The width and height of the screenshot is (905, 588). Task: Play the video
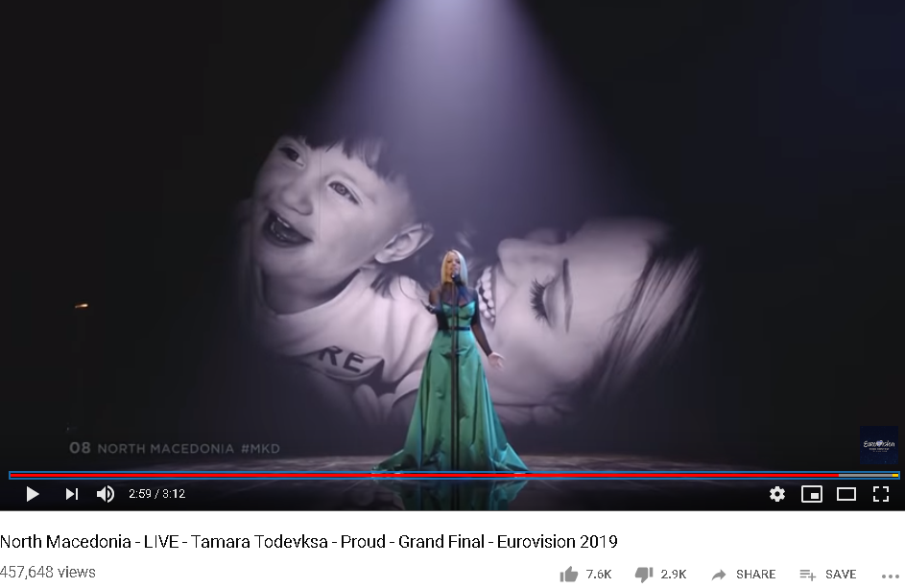[33, 494]
